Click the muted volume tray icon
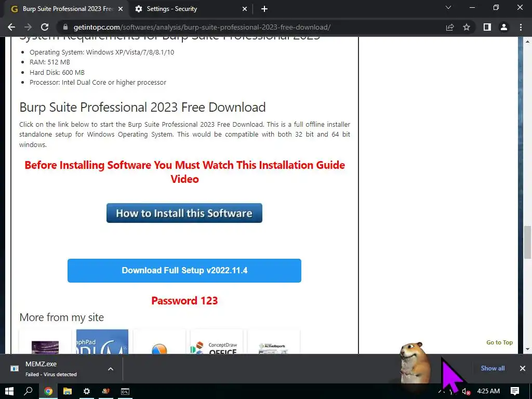 pyautogui.click(x=466, y=391)
